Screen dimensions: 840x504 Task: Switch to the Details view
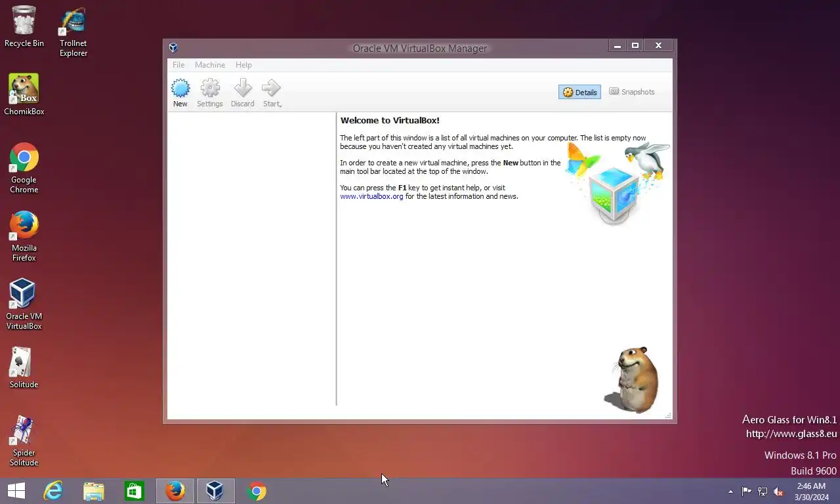click(579, 92)
